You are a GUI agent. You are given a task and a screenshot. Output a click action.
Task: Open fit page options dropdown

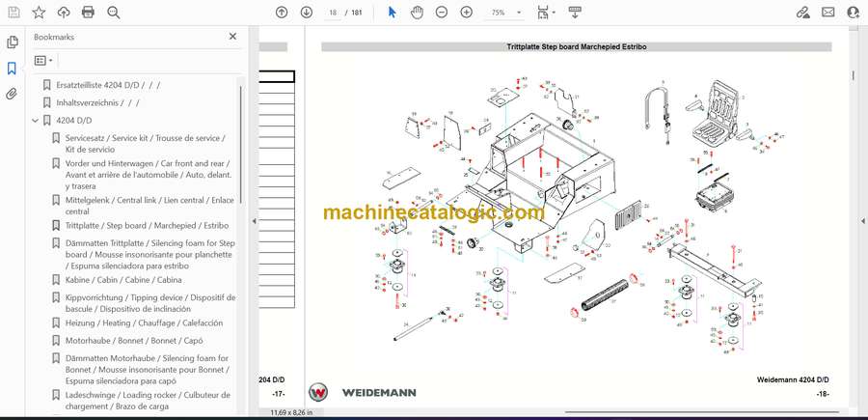point(547,13)
